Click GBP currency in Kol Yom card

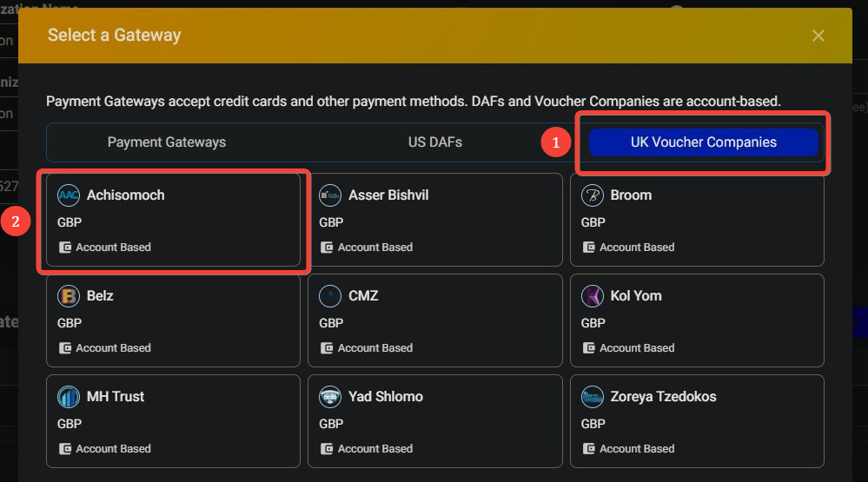pos(593,323)
